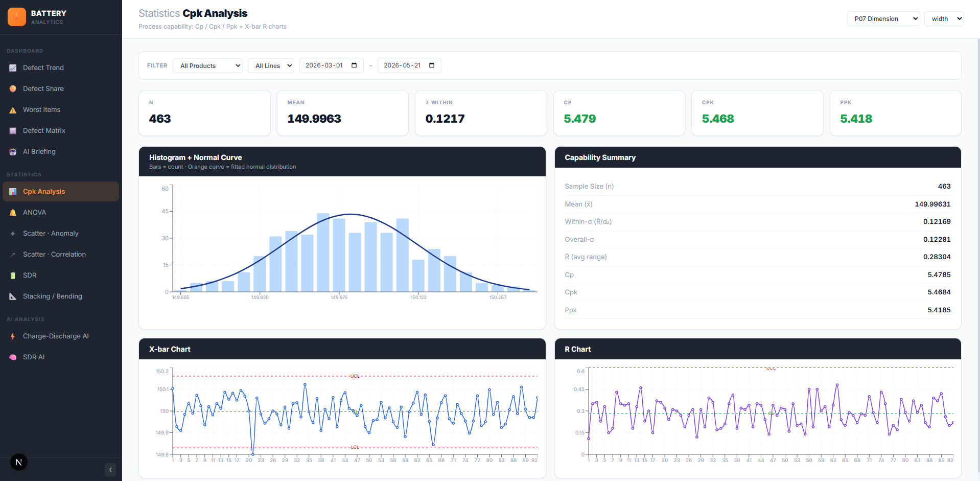Click the Within-σ value 0.12169

pos(937,222)
